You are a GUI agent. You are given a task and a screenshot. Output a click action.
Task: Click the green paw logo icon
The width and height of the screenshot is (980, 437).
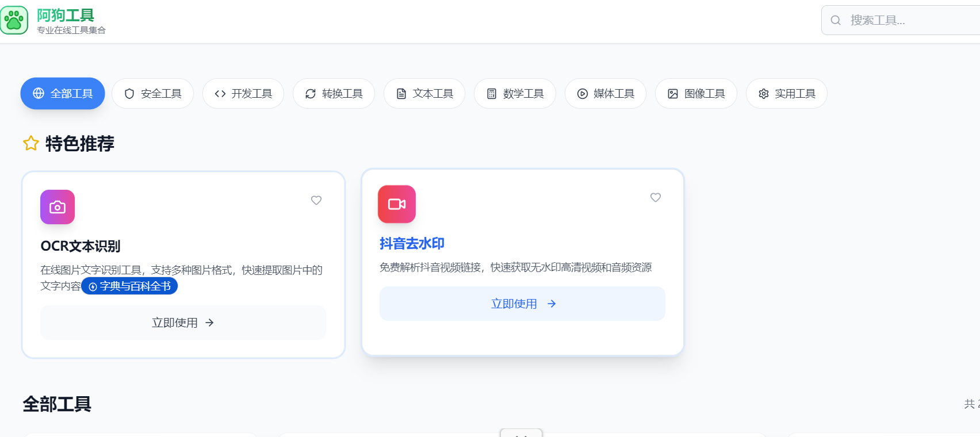[x=14, y=20]
